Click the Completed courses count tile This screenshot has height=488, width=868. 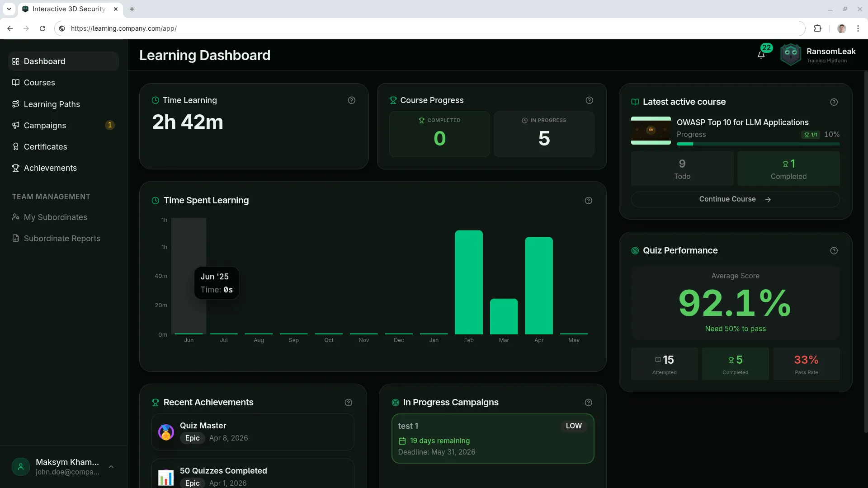click(439, 134)
